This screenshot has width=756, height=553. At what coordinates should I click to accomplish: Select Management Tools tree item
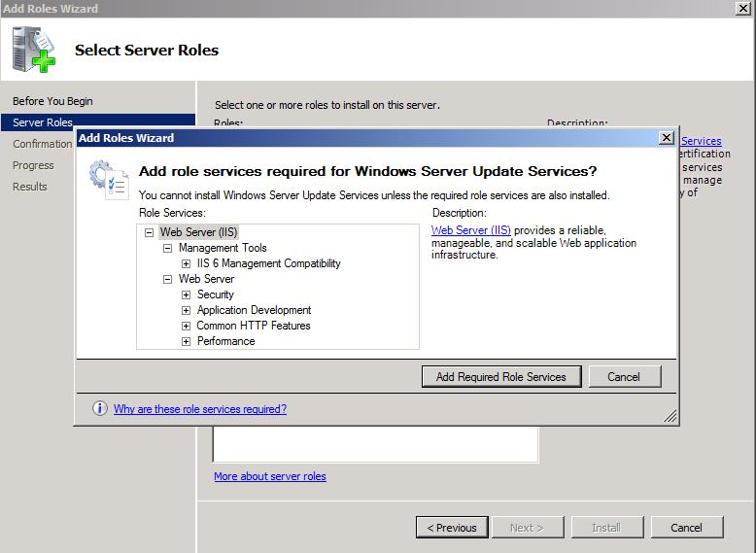tap(223, 248)
